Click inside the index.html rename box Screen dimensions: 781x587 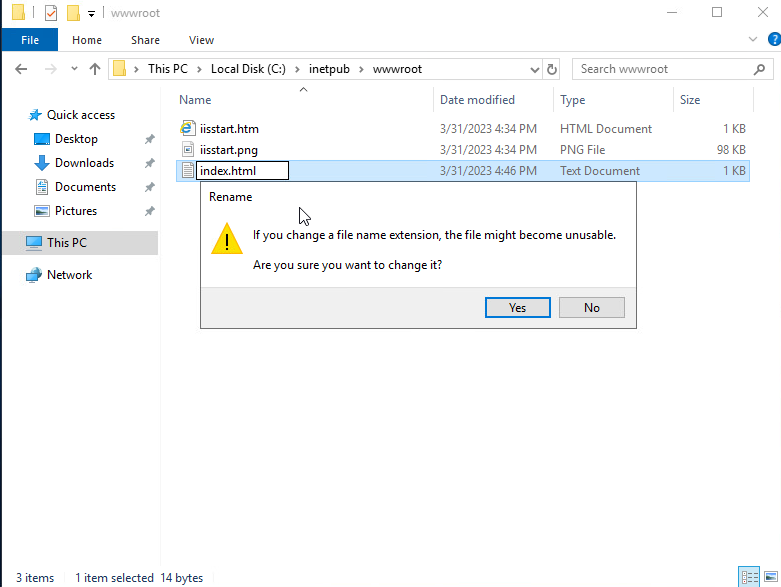click(242, 171)
